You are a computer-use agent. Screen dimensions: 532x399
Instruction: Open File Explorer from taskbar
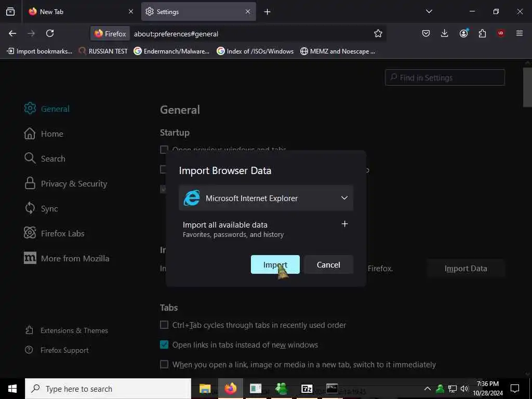(x=205, y=389)
